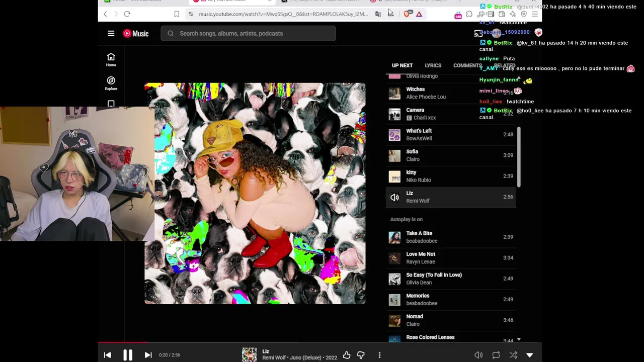The width and height of the screenshot is (644, 362).
Task: Click the Take A Bite song thumbnail
Action: point(394,237)
